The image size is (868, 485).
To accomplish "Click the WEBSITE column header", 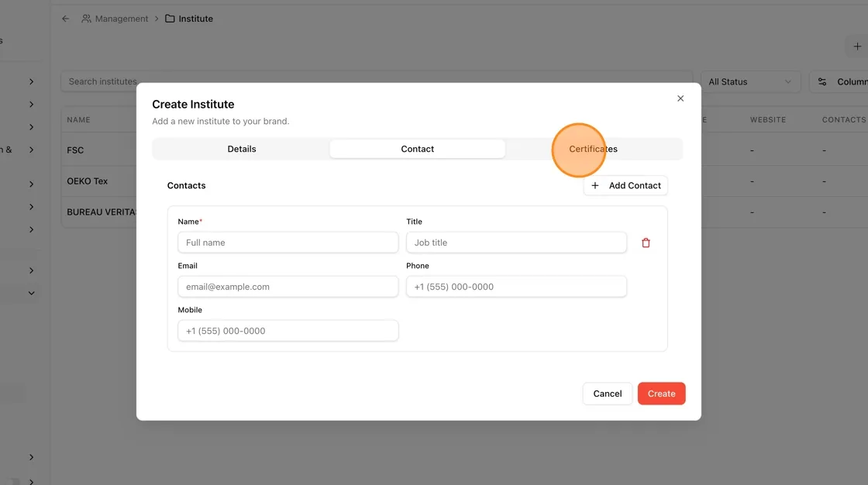I will coord(768,119).
